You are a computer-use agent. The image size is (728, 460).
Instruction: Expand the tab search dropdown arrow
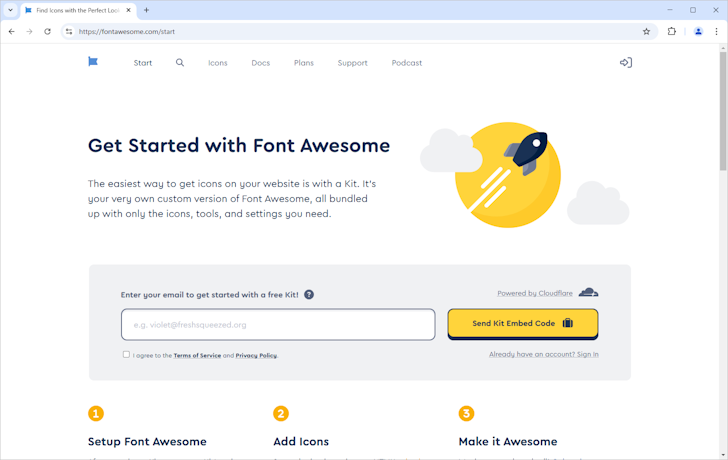point(10,10)
